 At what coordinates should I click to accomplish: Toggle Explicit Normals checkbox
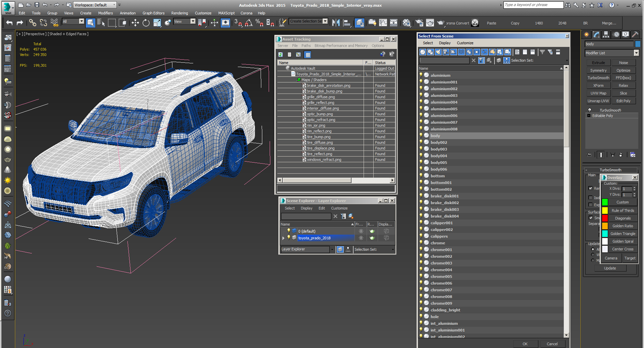590,204
